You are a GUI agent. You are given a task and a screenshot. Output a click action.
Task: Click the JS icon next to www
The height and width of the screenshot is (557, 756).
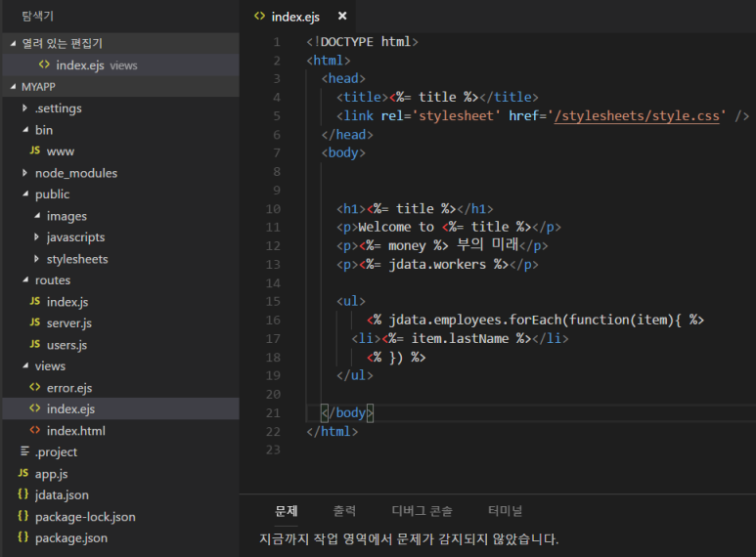click(x=34, y=151)
